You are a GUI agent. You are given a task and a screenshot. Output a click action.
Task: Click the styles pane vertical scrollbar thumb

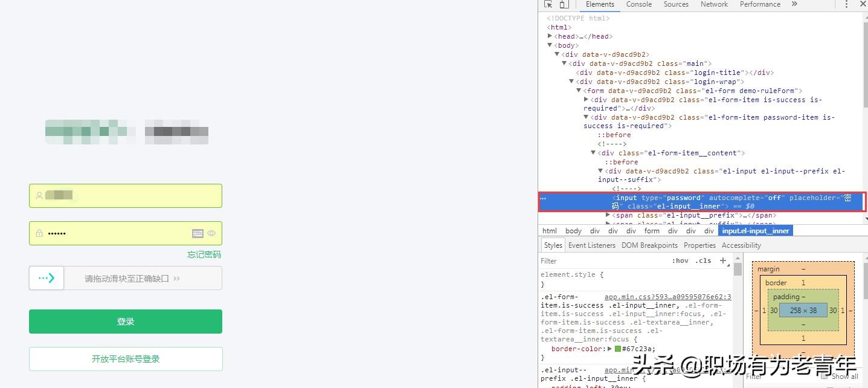(738, 270)
